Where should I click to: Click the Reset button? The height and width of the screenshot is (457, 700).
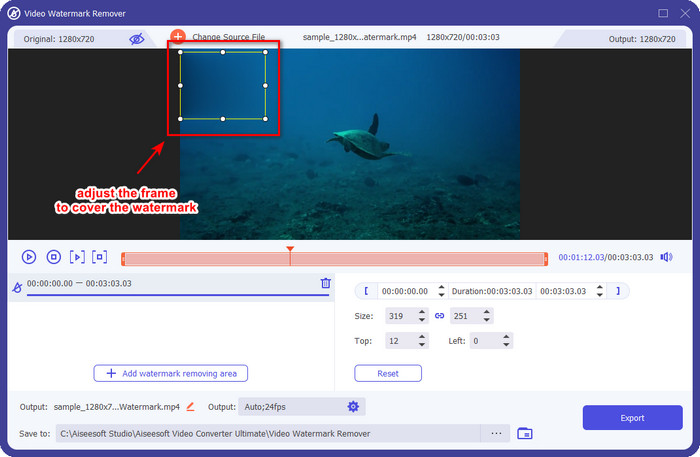pyautogui.click(x=388, y=374)
